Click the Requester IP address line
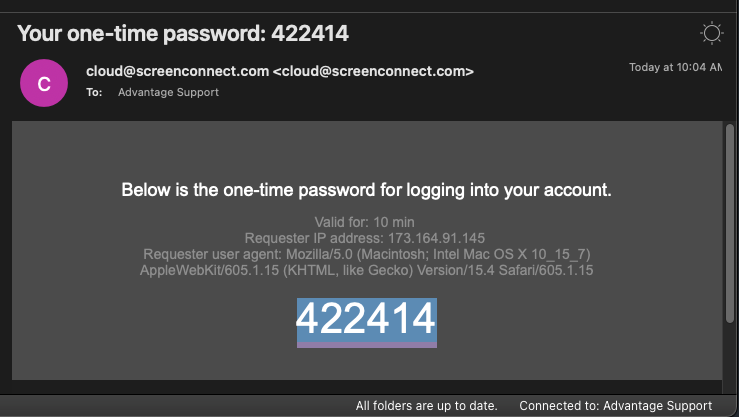739x417 pixels. [364, 238]
